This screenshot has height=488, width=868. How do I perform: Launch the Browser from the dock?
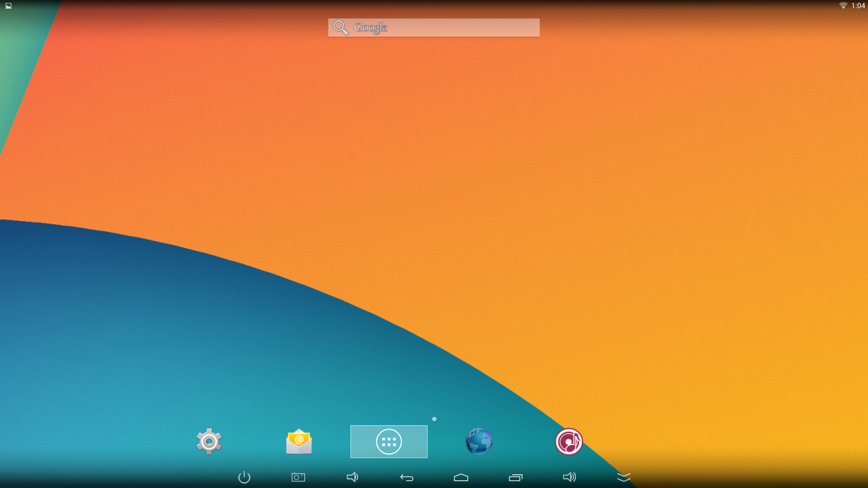point(479,441)
